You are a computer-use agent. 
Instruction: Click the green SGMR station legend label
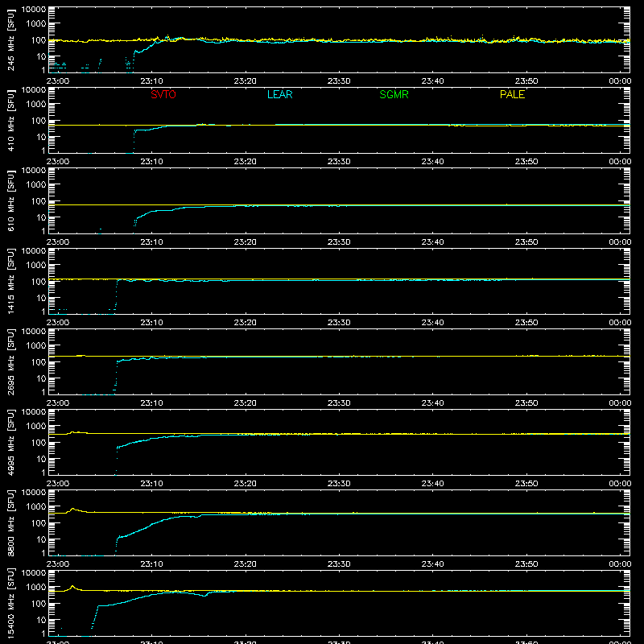pyautogui.click(x=394, y=94)
